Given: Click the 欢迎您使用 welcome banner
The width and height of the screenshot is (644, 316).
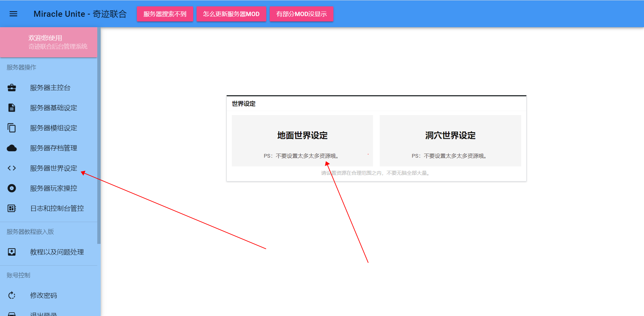Looking at the screenshot, I should pyautogui.click(x=49, y=42).
